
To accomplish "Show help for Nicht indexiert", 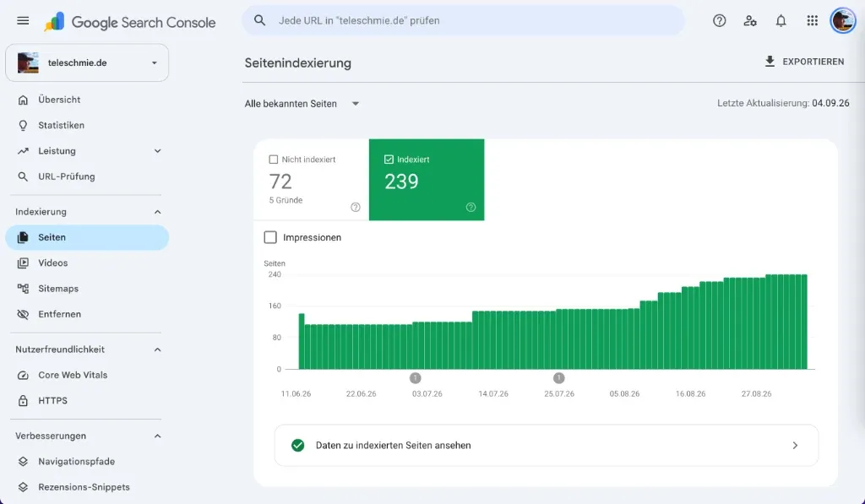I will click(356, 208).
